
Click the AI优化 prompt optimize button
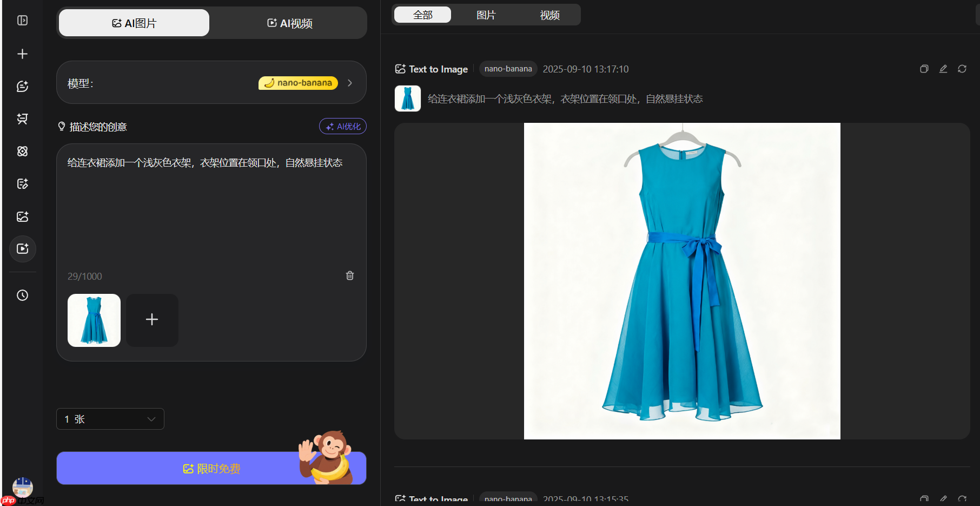click(x=343, y=126)
